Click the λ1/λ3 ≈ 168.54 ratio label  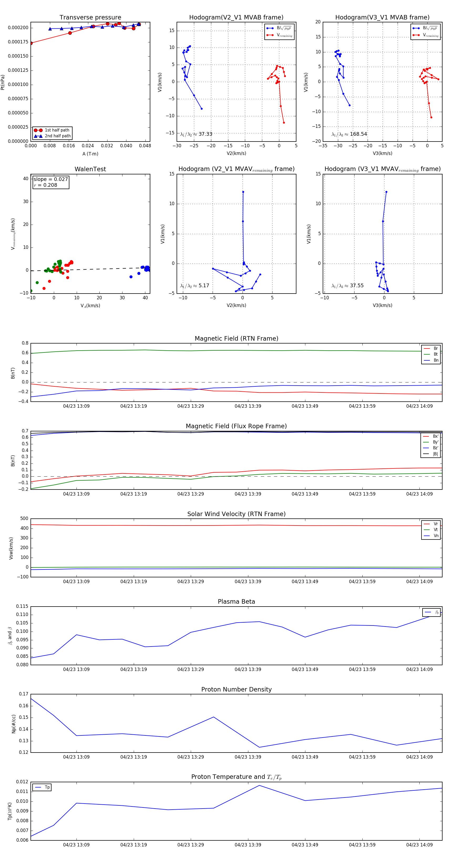[349, 134]
